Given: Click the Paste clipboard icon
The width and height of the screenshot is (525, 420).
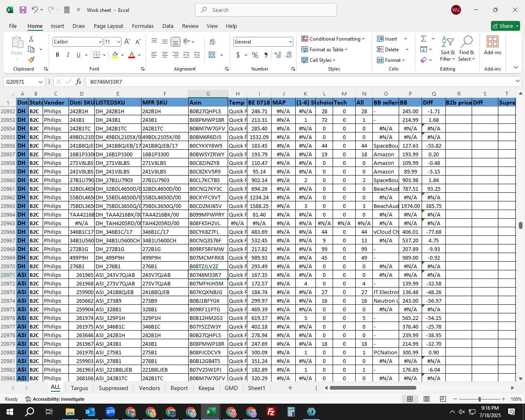Looking at the screenshot, I should (17, 42).
